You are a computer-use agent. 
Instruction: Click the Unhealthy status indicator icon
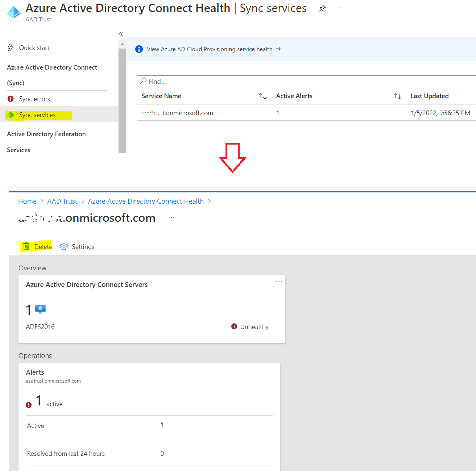234,326
